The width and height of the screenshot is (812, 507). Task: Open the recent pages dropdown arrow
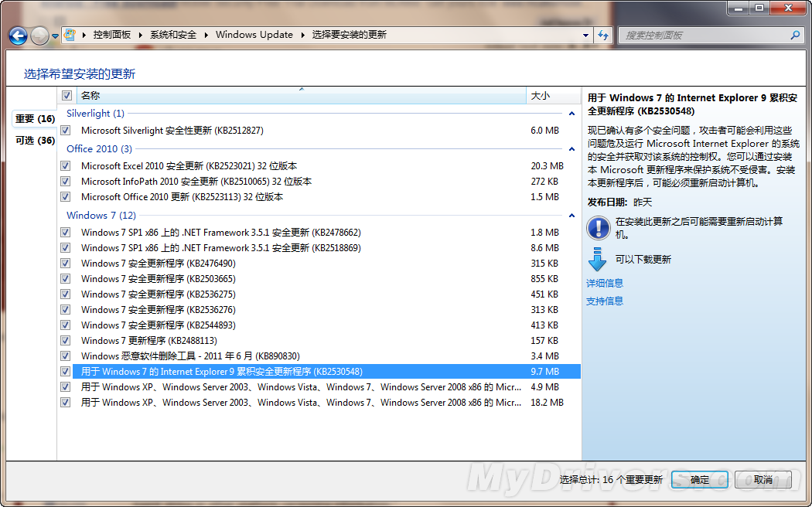[x=55, y=37]
